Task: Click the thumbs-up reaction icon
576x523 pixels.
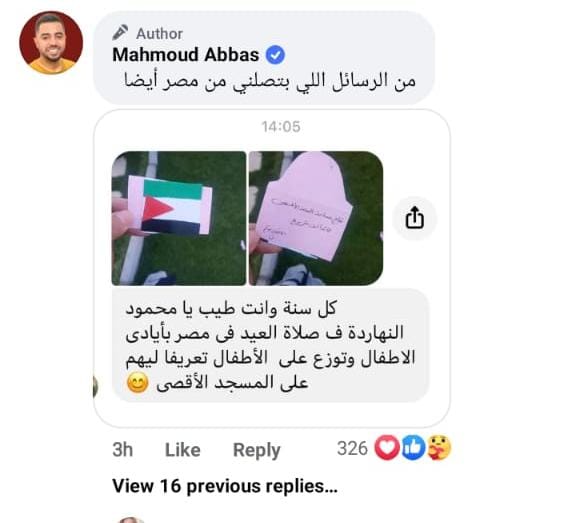Action: 413,448
